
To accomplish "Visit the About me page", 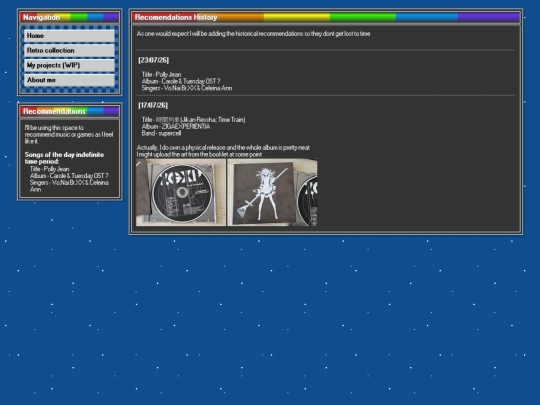I will [x=69, y=80].
